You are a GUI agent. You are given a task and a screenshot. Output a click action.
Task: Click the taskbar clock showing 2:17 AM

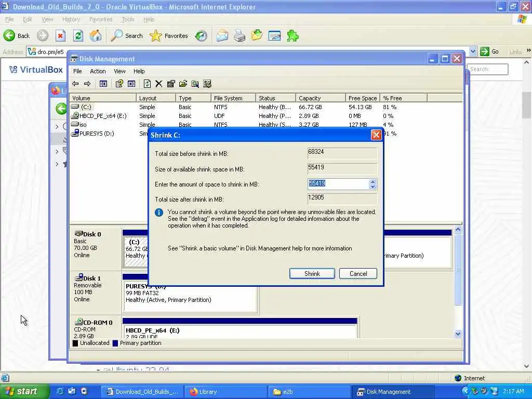point(513,391)
